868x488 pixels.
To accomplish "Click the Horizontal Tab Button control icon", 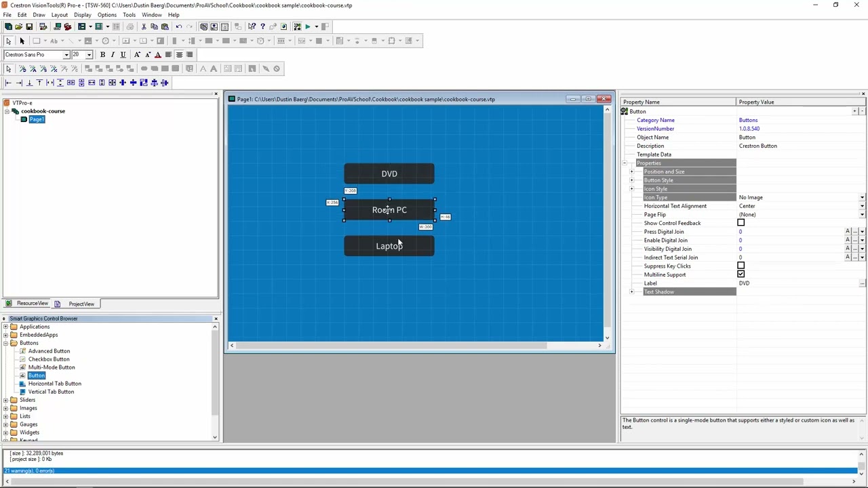I will tap(22, 384).
